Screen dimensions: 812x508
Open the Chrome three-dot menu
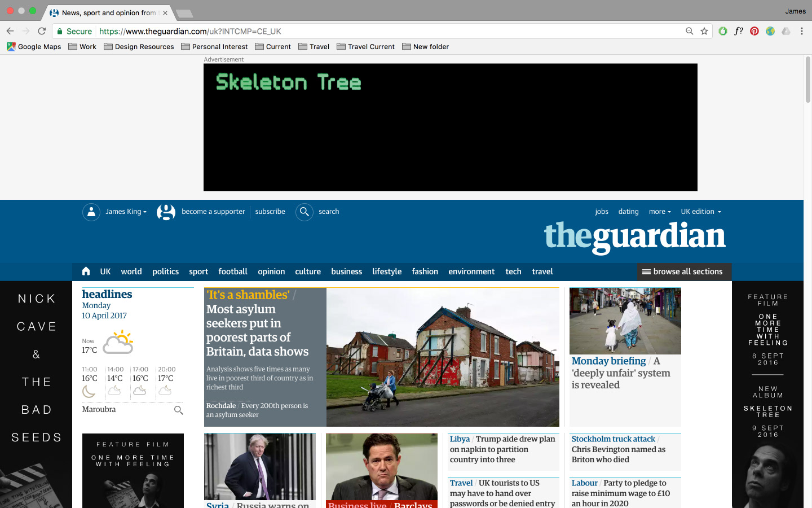coord(802,31)
